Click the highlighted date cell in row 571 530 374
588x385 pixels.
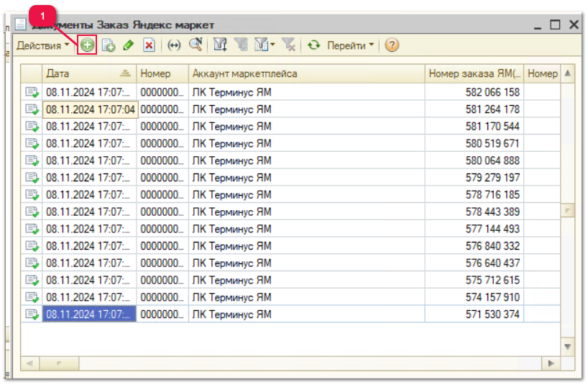[89, 314]
